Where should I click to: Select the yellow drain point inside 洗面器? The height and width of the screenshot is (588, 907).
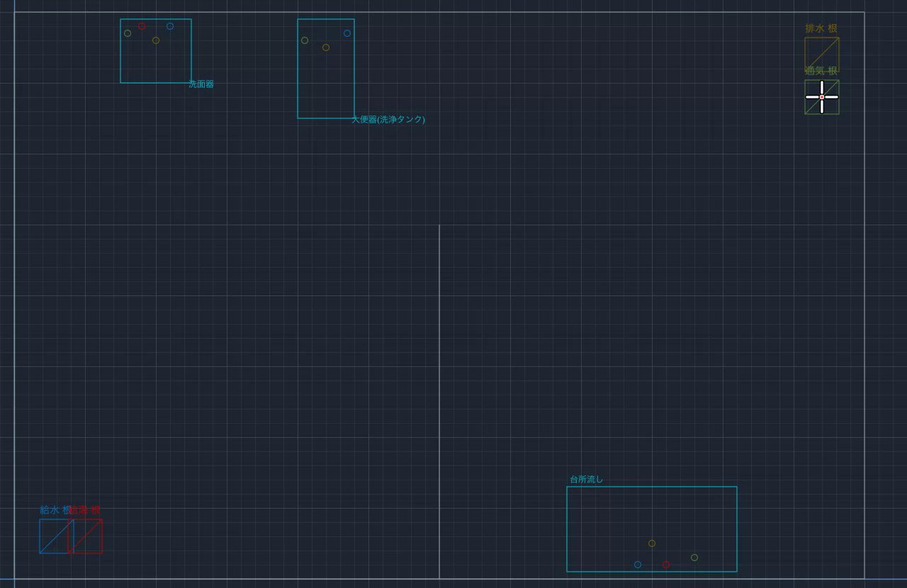(156, 40)
